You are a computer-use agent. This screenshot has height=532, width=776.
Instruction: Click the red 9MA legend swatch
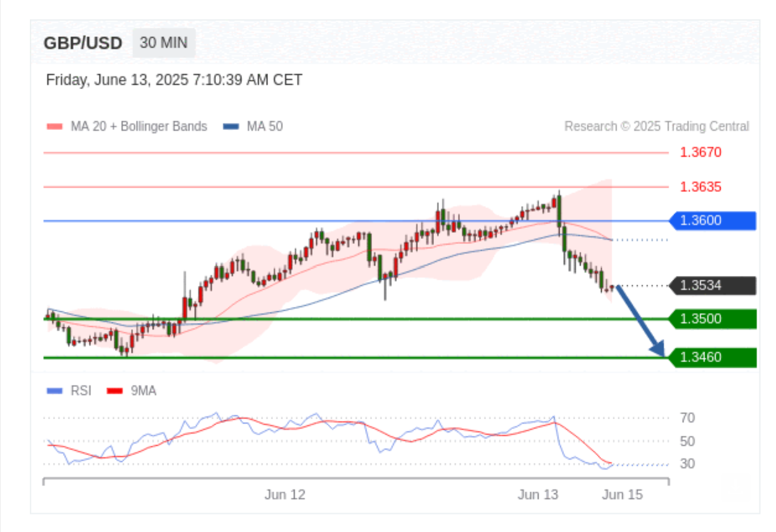pyautogui.click(x=115, y=391)
